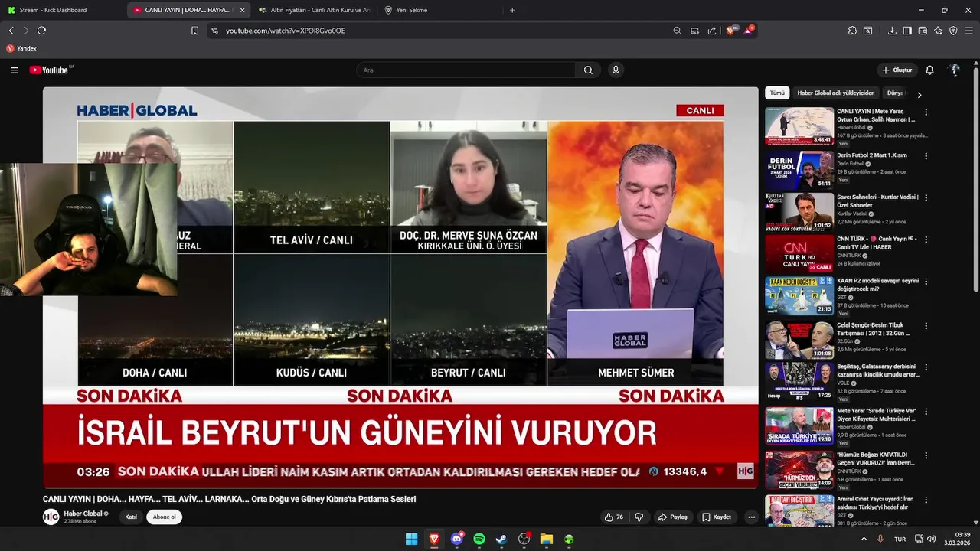
Task: Expand the system tray hidden icons chevron
Action: click(x=864, y=539)
